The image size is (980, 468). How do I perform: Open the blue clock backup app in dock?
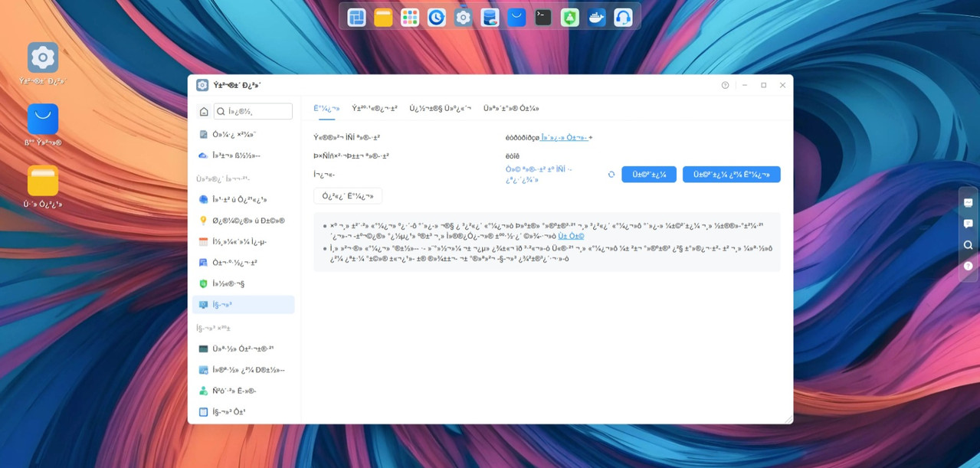click(437, 17)
